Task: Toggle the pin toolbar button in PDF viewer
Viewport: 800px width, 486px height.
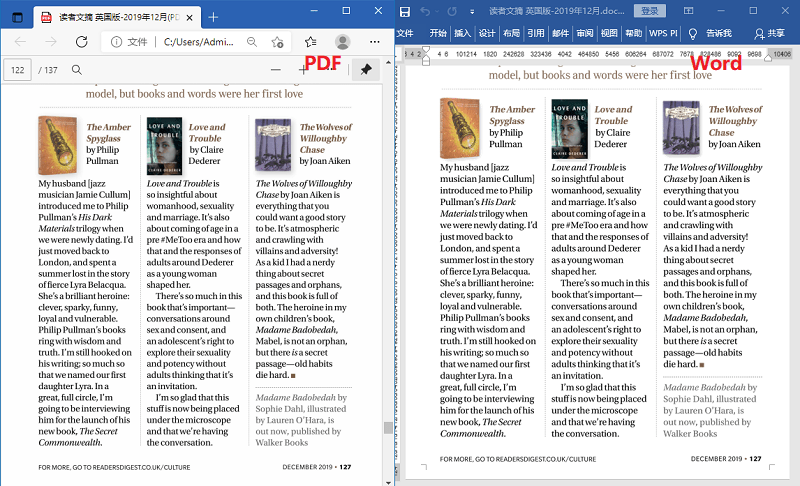Action: [365, 70]
